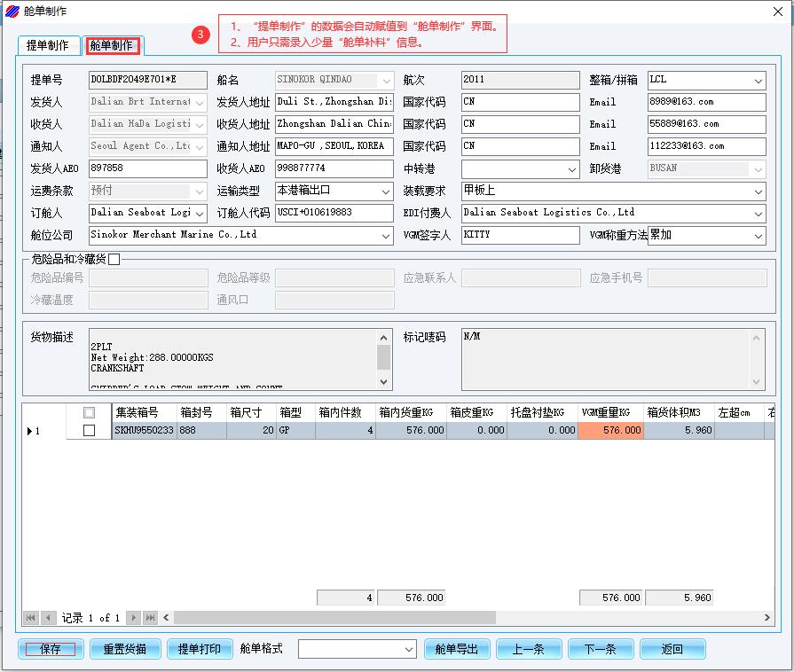Click next record navigation arrow

(x=134, y=618)
